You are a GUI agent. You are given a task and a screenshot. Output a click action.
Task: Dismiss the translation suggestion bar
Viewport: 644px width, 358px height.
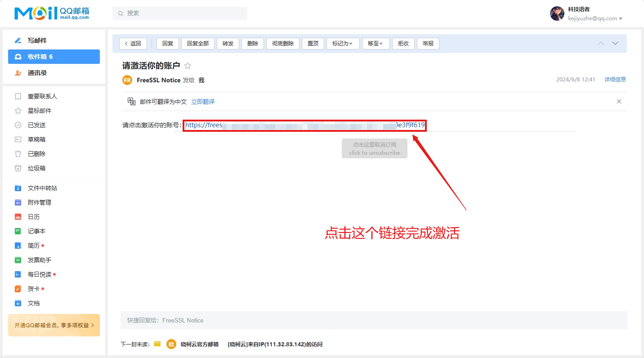click(x=619, y=102)
